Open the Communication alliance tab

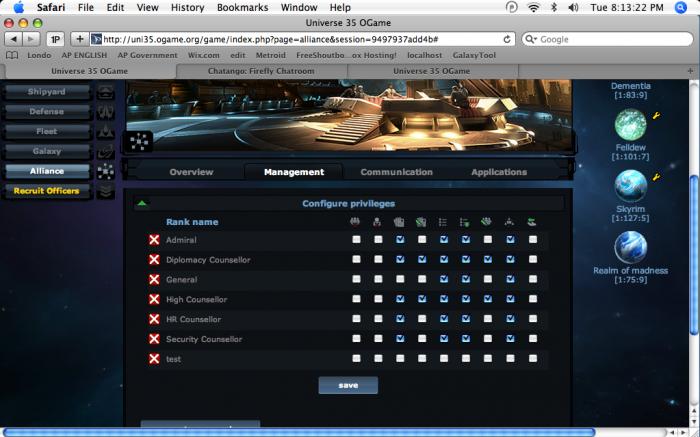point(396,172)
